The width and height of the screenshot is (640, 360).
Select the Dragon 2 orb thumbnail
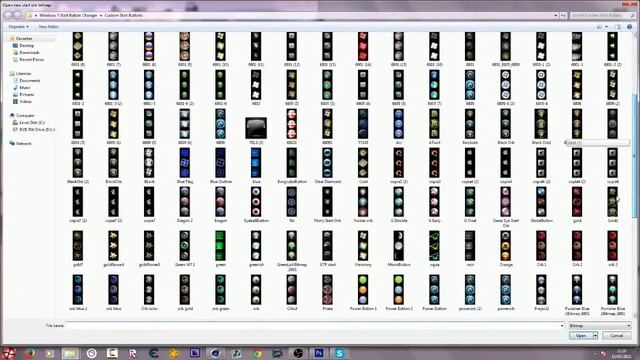coord(184,202)
